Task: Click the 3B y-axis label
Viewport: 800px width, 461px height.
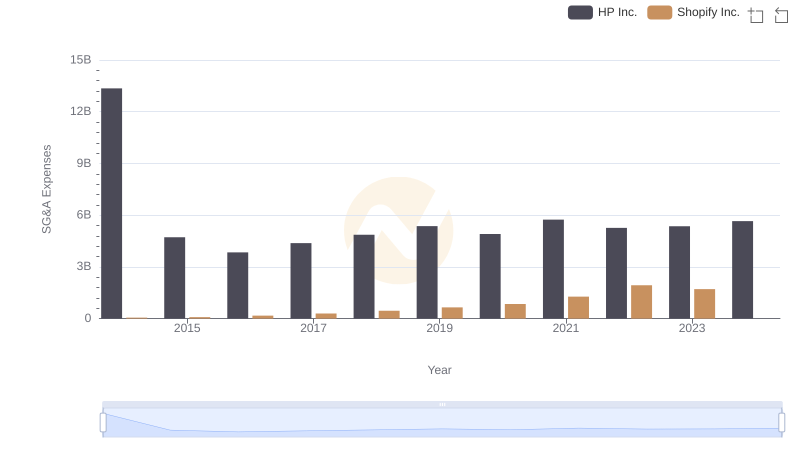Action: (84, 266)
